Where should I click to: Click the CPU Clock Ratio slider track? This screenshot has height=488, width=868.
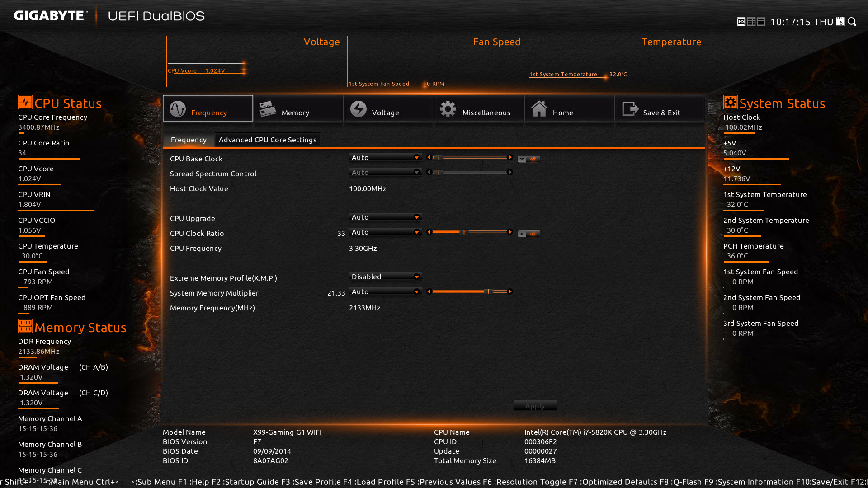pyautogui.click(x=469, y=232)
